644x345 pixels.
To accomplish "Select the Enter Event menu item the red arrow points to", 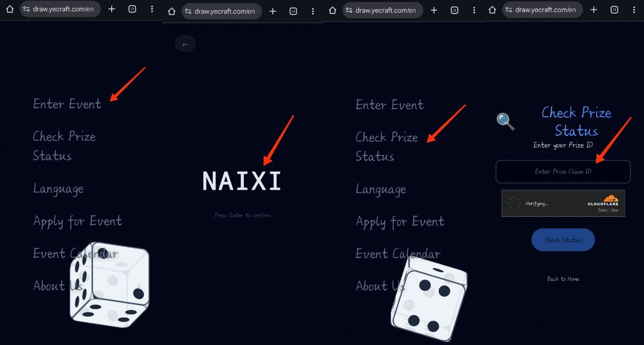I will (67, 104).
